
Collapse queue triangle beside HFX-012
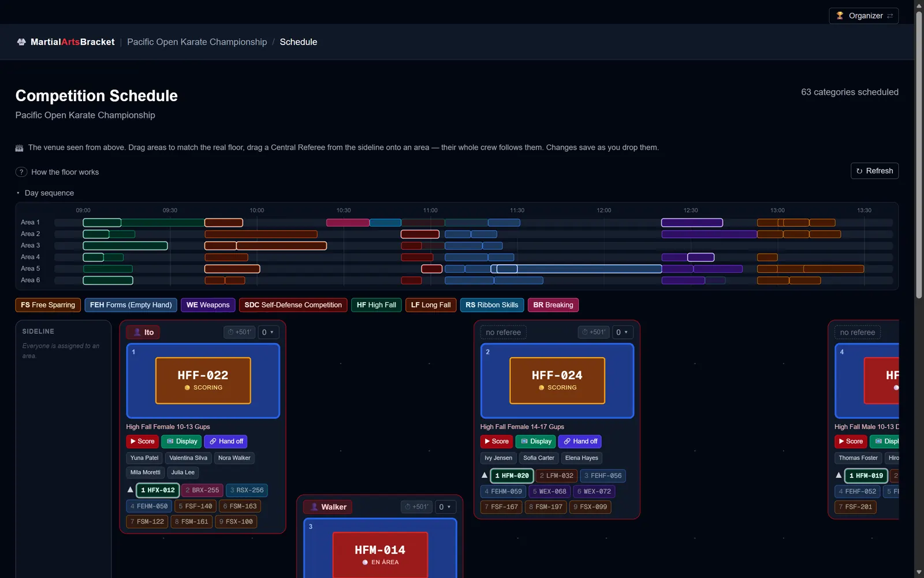[x=131, y=490]
